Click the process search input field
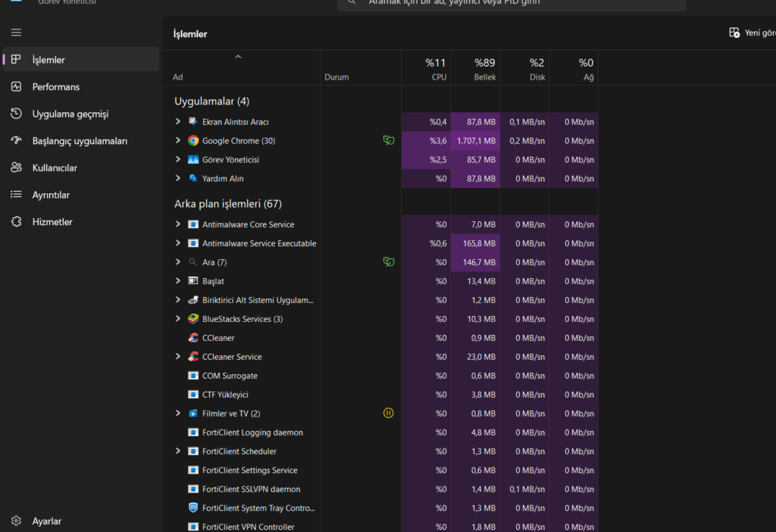The image size is (776, 532). (x=515, y=3)
